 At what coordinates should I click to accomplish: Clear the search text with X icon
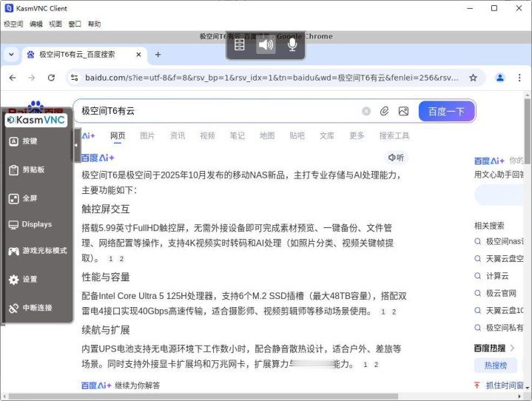coord(366,111)
